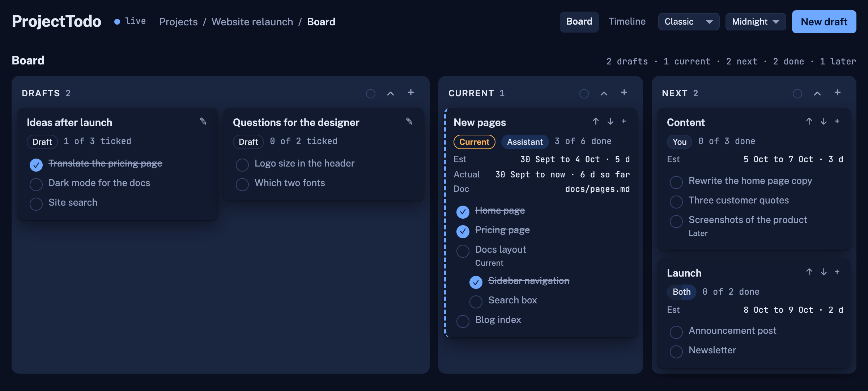Uncheck Translate the pricing page
Viewport: 868px width, 391px height.
coord(36,165)
